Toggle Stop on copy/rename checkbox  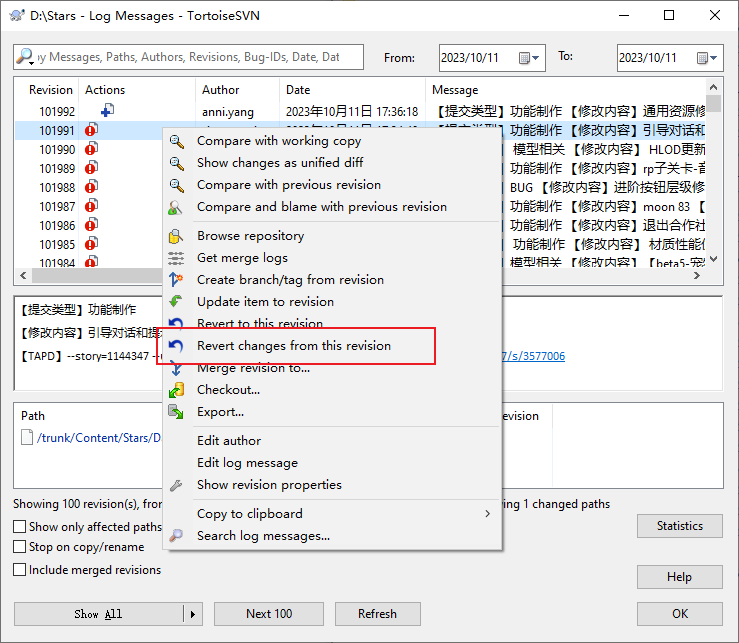(x=20, y=547)
